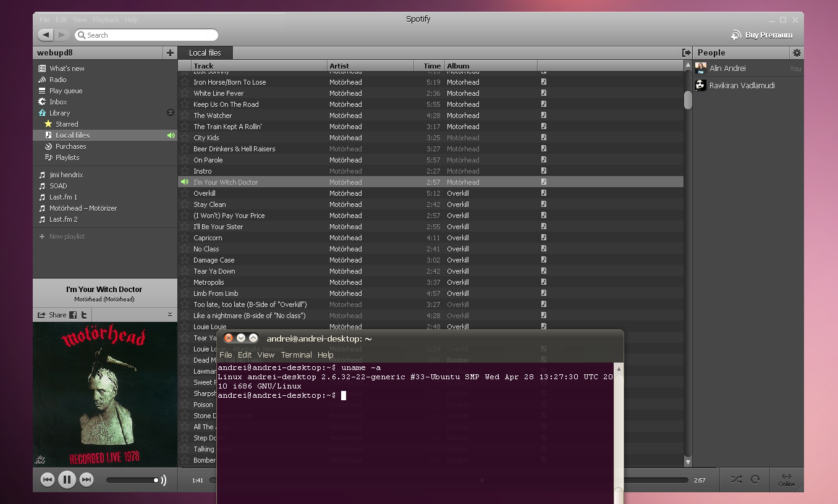Collapse the Library section in the sidebar

171,112
